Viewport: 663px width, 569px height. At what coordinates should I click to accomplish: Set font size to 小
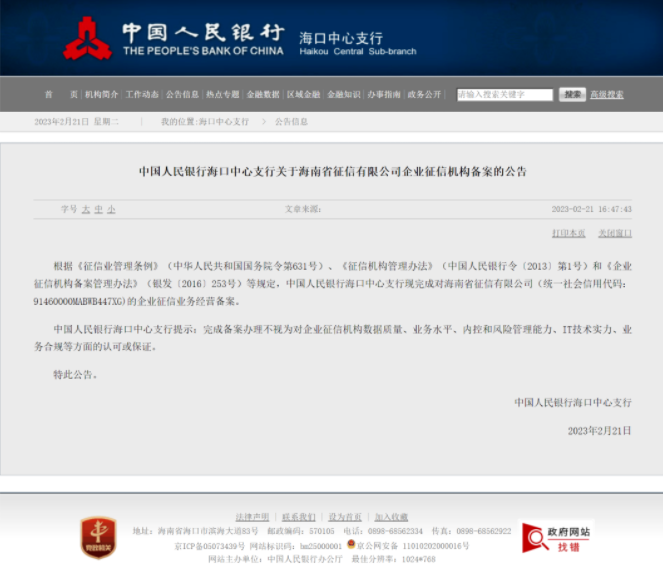point(111,209)
